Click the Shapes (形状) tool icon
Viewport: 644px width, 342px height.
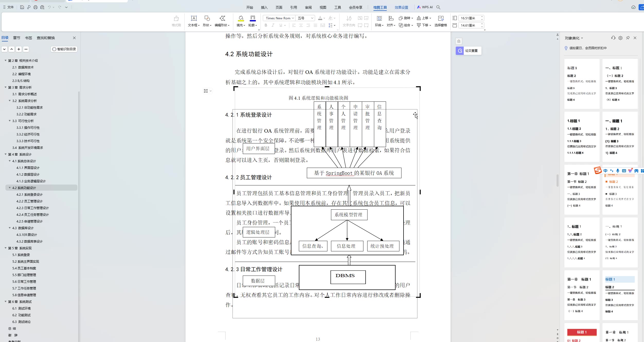click(x=207, y=18)
